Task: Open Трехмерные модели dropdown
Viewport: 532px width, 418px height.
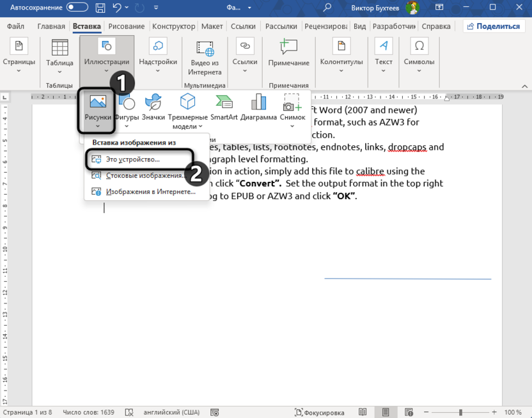Action: point(187,111)
